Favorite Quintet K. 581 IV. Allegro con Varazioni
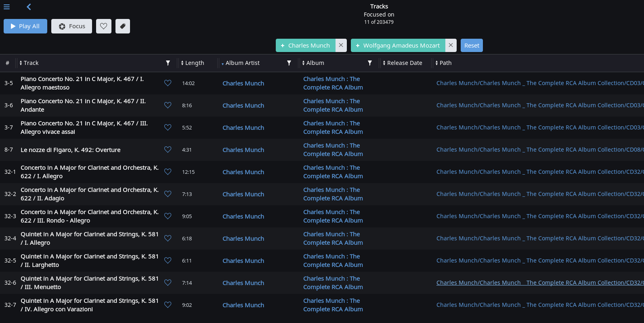 point(168,305)
